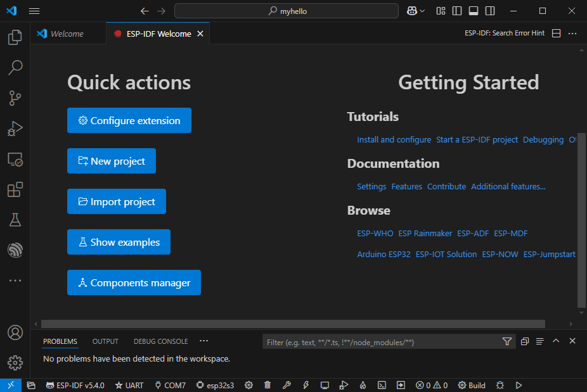The width and height of the screenshot is (587, 392).
Task: Open the Components manager button
Action: [x=134, y=282]
